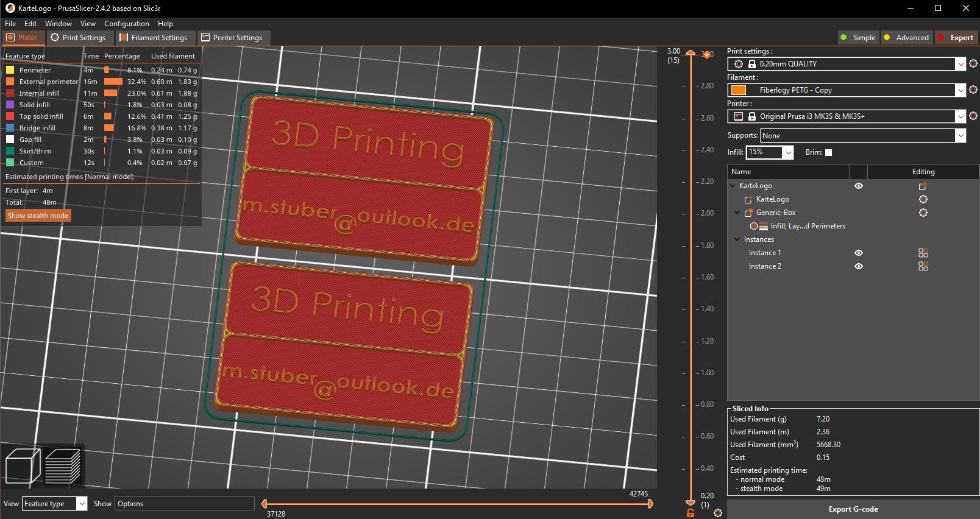
Task: Switch to 3D editor view cube icon
Action: coord(23,466)
